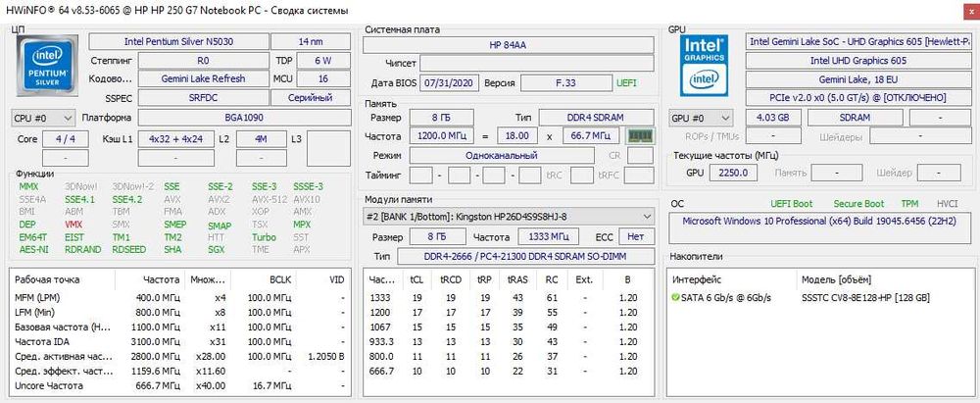Click the Turbo feature flag
980x403 pixels.
point(264,237)
